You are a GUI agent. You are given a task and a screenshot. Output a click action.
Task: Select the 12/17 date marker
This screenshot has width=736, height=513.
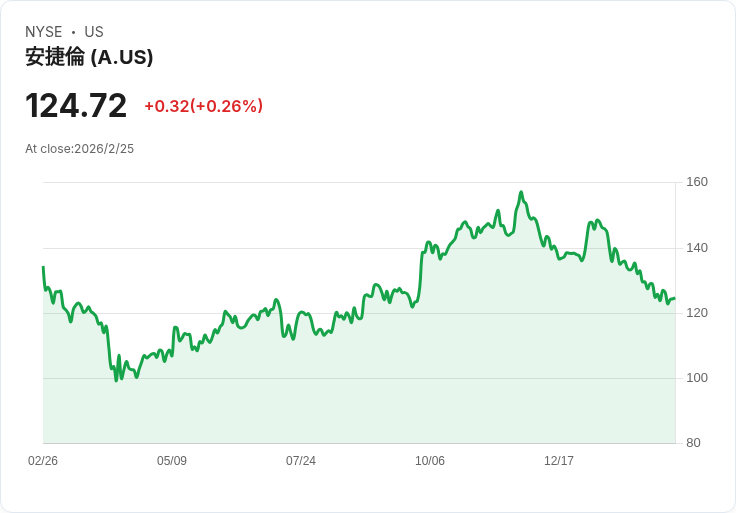559,461
